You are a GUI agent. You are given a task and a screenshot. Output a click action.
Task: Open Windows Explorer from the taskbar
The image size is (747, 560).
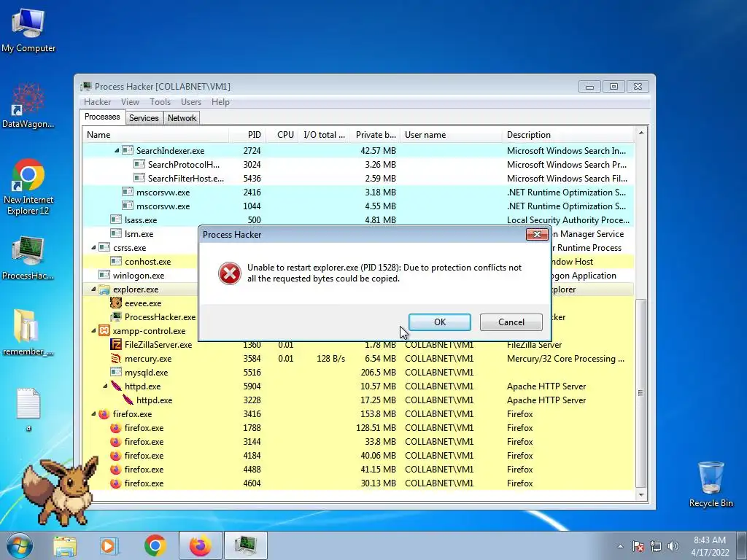coord(64,545)
